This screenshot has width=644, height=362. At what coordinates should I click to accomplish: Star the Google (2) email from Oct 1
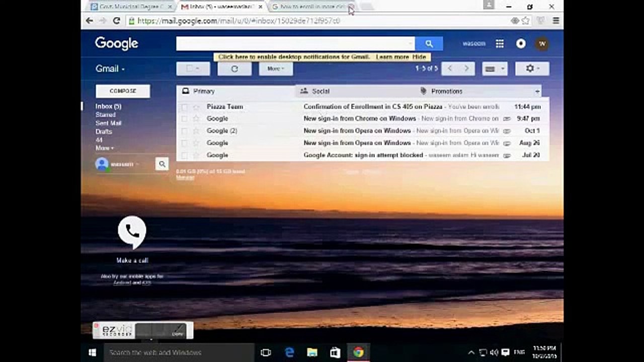pos(196,131)
